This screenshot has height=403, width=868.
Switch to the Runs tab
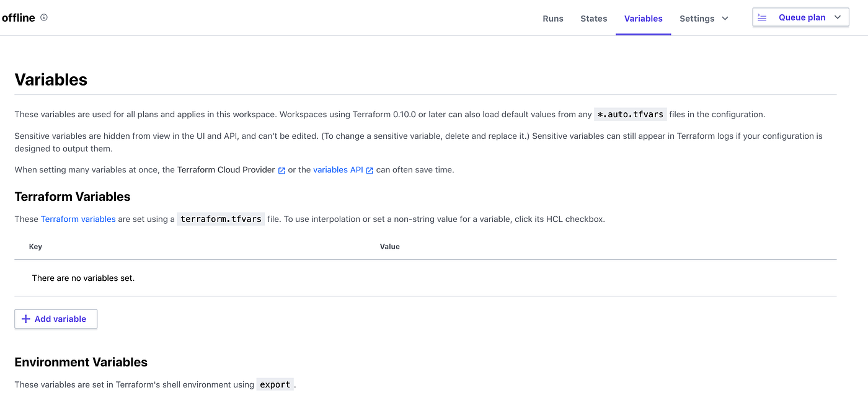[x=552, y=19]
